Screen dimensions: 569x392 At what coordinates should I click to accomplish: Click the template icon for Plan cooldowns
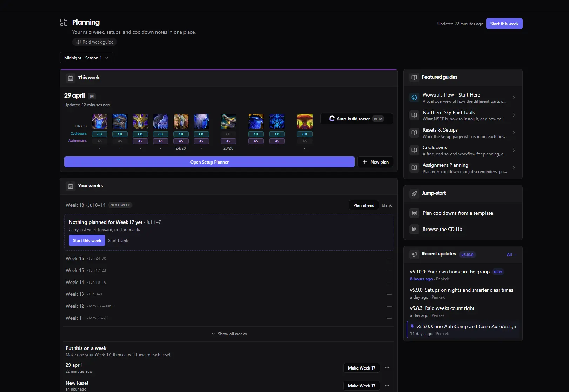tap(414, 213)
